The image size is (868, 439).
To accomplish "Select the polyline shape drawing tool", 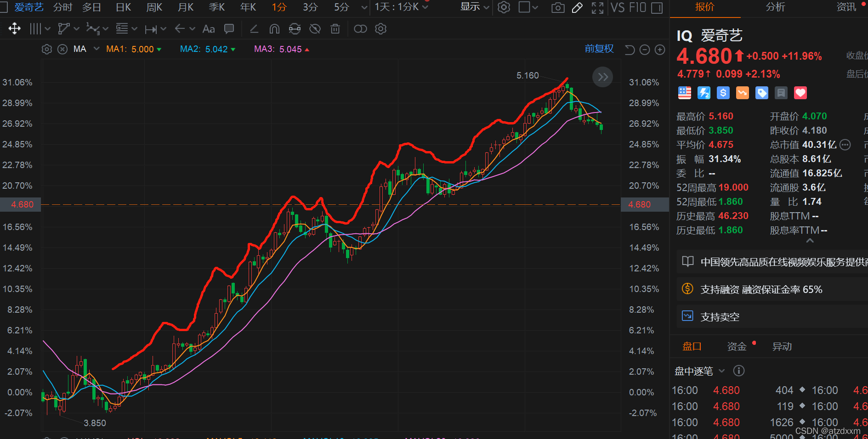I will point(64,29).
